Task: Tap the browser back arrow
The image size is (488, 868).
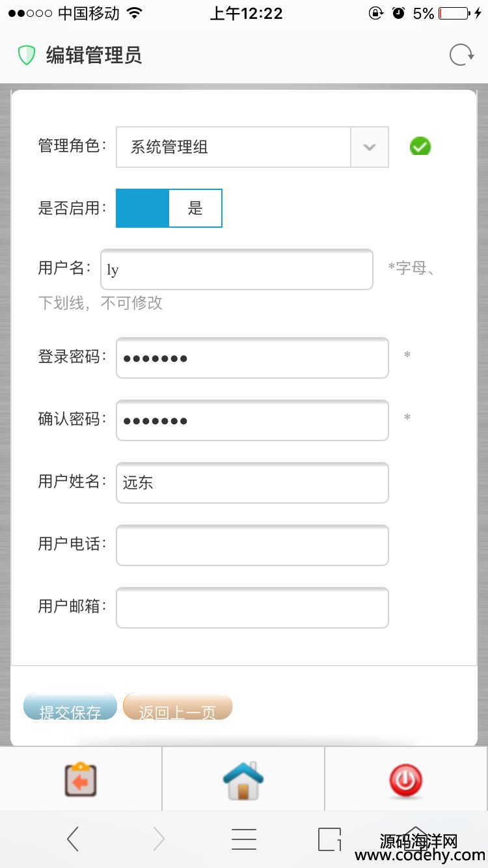Action: coord(73,839)
